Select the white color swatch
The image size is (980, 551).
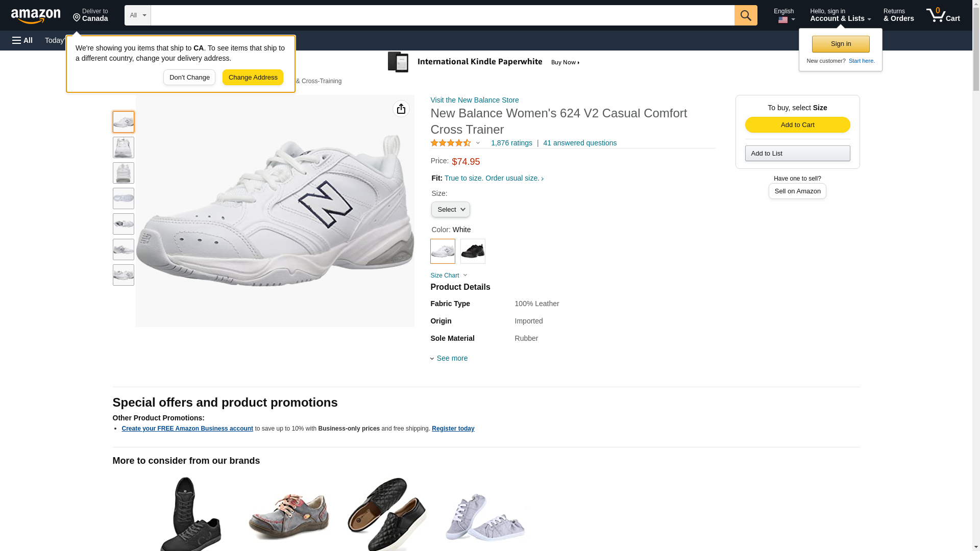coord(443,251)
